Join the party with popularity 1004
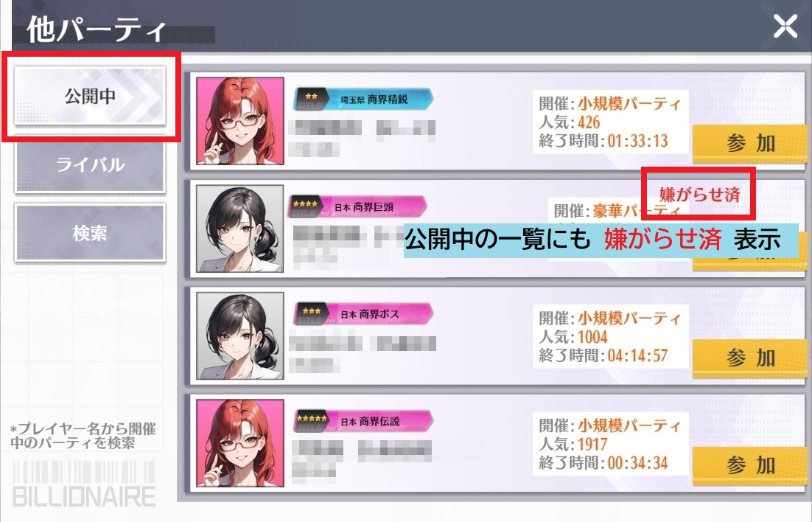This screenshot has height=522, width=812. click(x=749, y=358)
